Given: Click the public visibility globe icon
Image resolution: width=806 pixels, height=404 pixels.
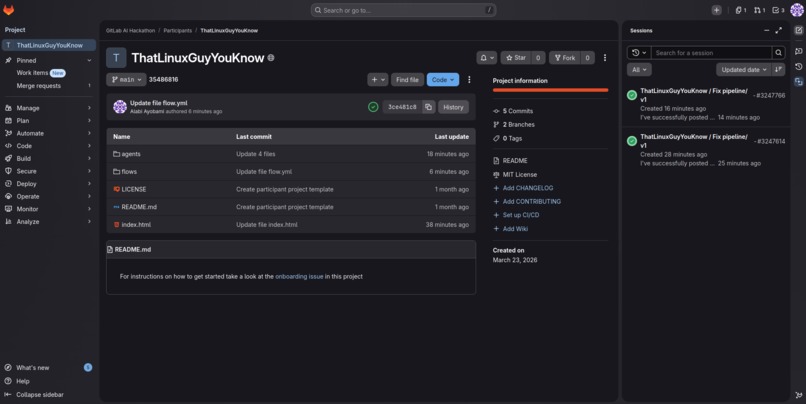Looking at the screenshot, I should point(271,58).
